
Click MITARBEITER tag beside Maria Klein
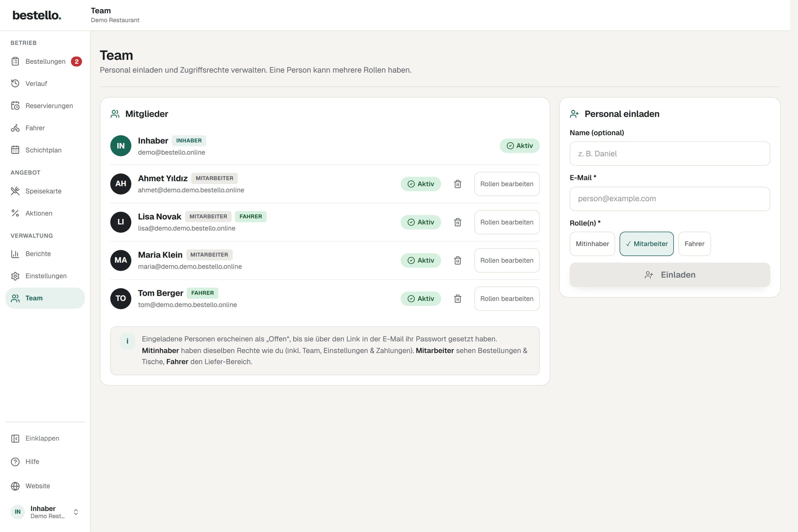coord(209,255)
